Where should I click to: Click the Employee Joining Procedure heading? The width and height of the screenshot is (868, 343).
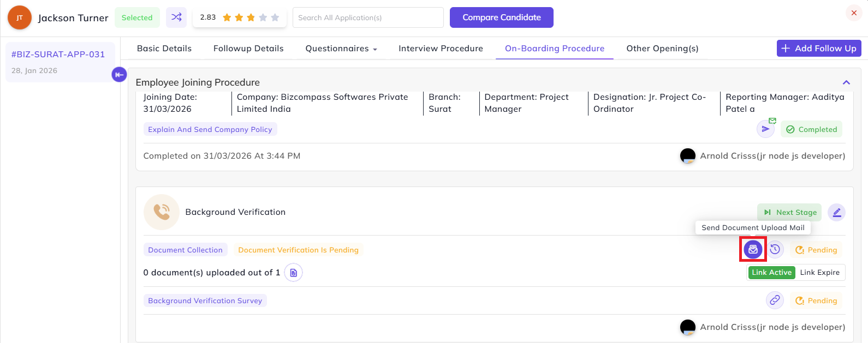pos(198,82)
